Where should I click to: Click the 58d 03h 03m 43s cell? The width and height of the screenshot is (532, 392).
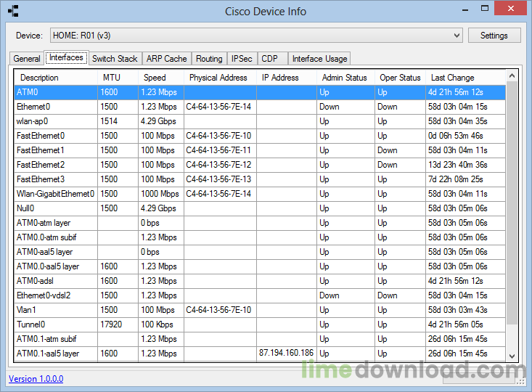pyautogui.click(x=465, y=310)
